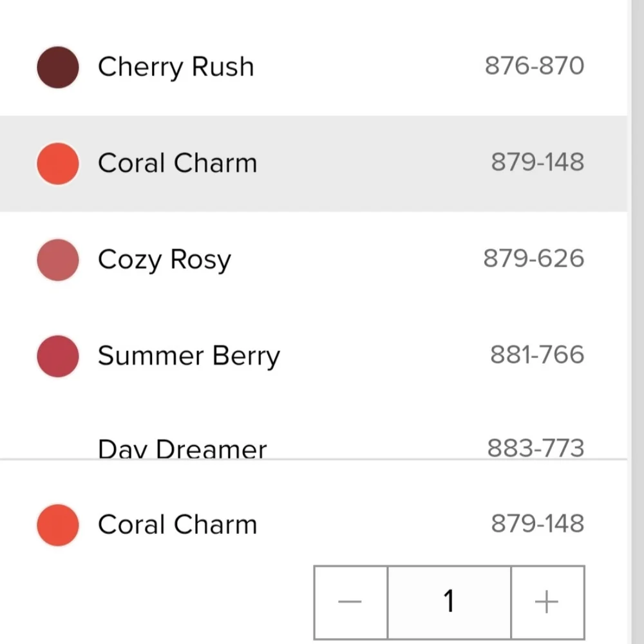644x644 pixels.
Task: Select the Cherry Rush color dot
Action: [x=58, y=67]
